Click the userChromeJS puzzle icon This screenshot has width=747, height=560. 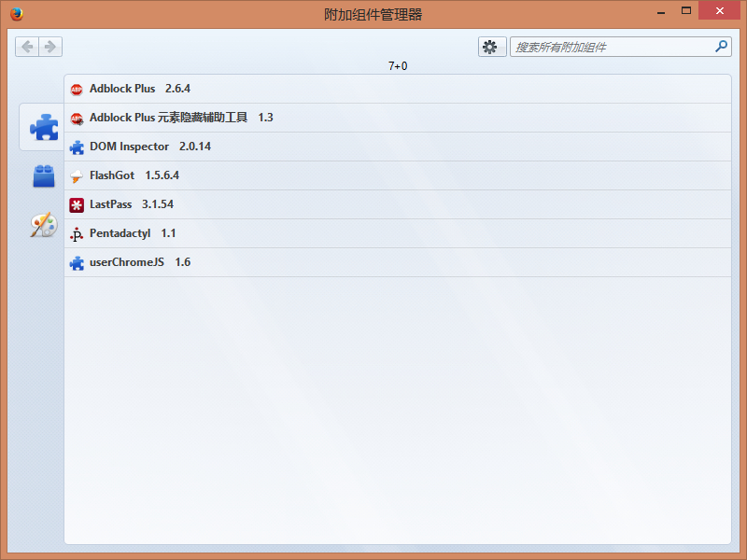77,263
